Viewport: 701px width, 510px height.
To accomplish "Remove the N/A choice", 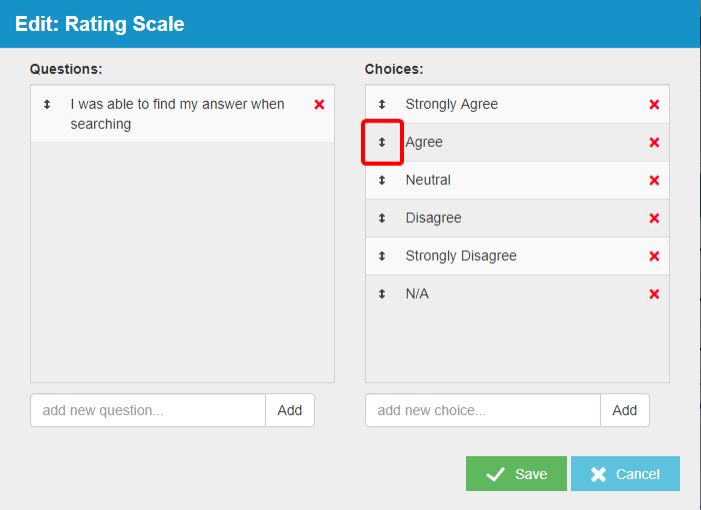I will coord(654,294).
